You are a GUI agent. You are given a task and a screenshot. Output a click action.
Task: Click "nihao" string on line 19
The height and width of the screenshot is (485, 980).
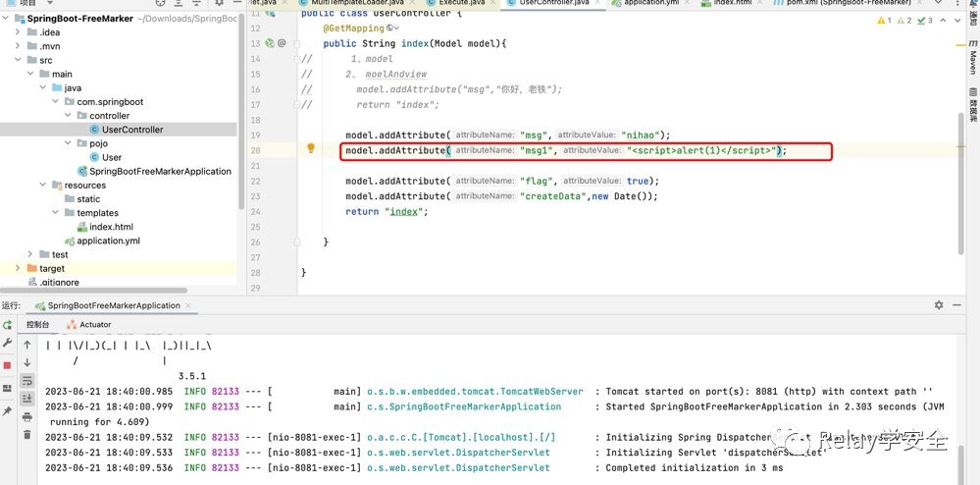tap(643, 135)
